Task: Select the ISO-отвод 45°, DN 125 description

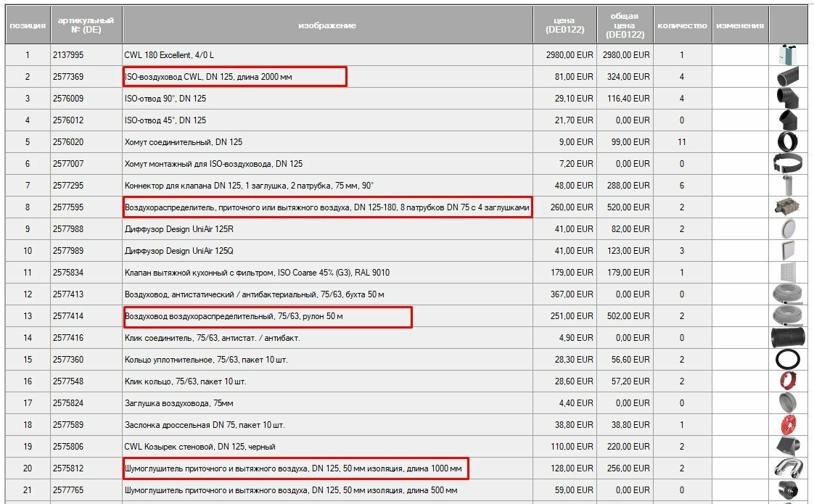Action: point(165,120)
